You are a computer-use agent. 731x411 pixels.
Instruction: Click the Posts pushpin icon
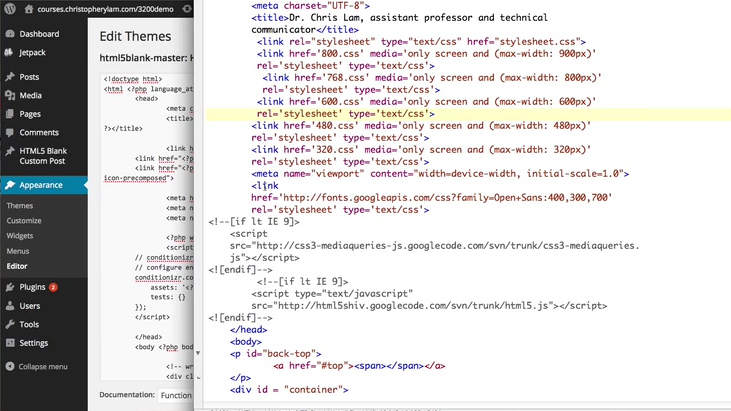point(10,76)
